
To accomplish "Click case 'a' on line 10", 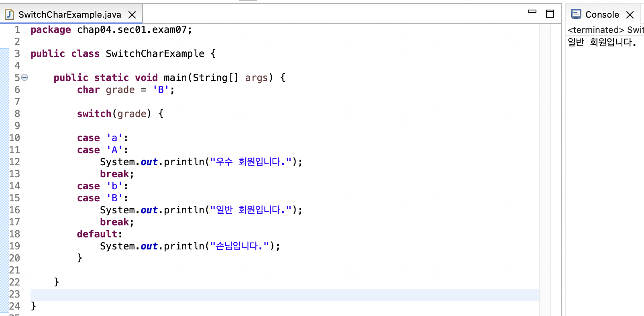I will 102,138.
